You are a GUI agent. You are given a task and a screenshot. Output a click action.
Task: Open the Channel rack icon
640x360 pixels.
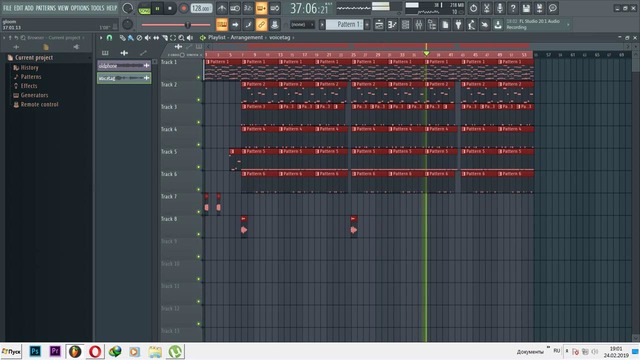pyautogui.click(x=405, y=25)
